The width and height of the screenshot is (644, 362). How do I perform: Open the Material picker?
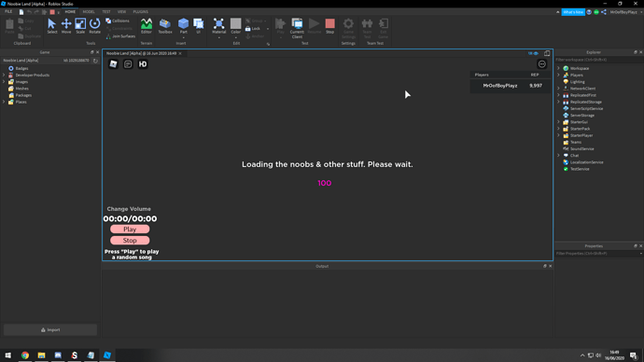[x=219, y=26]
